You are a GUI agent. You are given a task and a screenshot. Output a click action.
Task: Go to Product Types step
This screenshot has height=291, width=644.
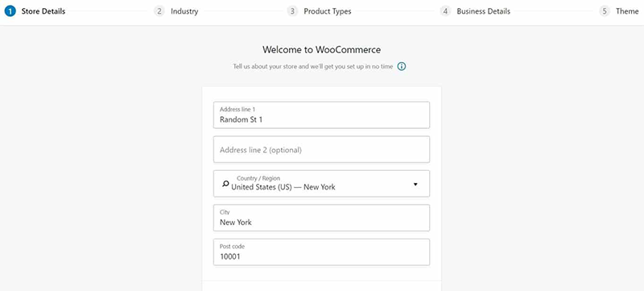coord(328,11)
